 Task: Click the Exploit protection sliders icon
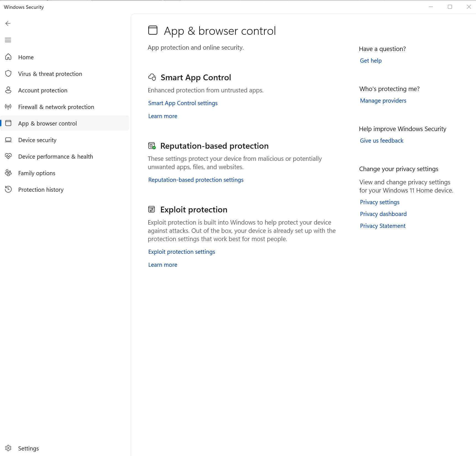coord(152,209)
